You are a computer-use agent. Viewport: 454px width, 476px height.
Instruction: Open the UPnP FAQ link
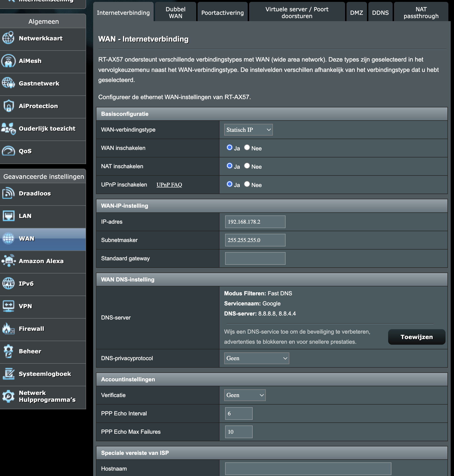tap(169, 185)
